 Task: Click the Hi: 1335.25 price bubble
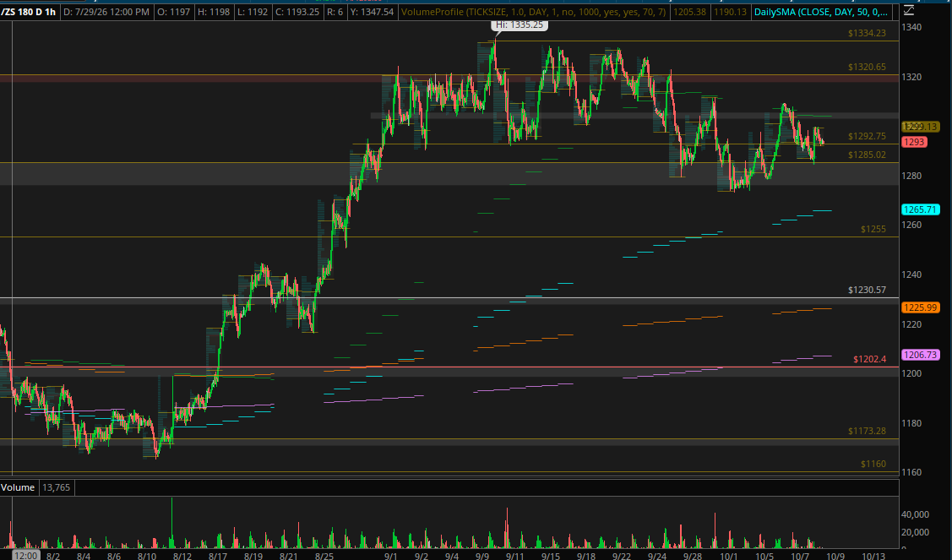[x=520, y=24]
